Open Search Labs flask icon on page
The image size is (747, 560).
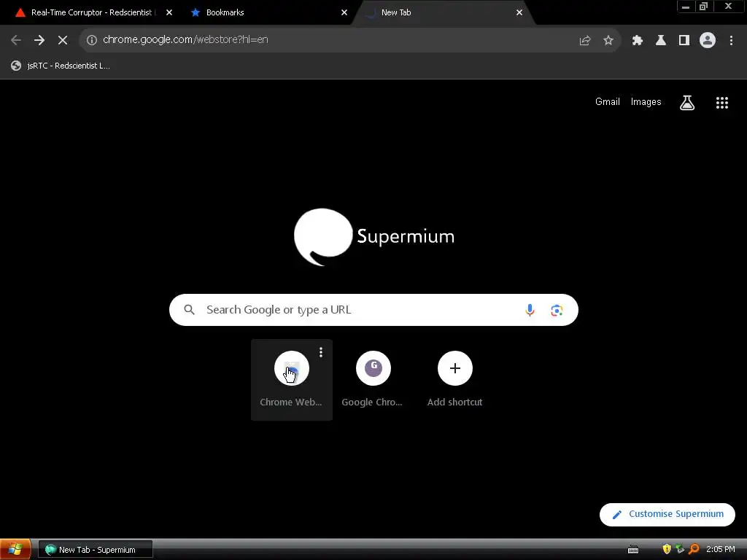click(687, 102)
